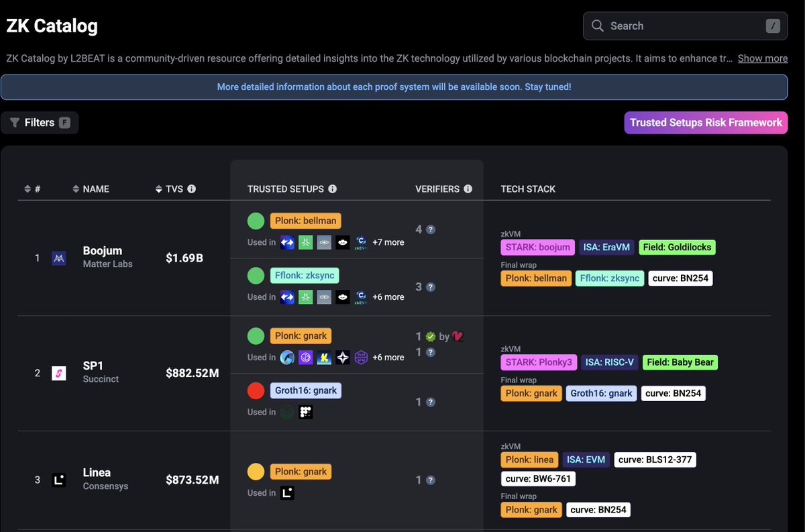Click question mark beside 4 verifiers
805x532 pixels.
tap(431, 229)
